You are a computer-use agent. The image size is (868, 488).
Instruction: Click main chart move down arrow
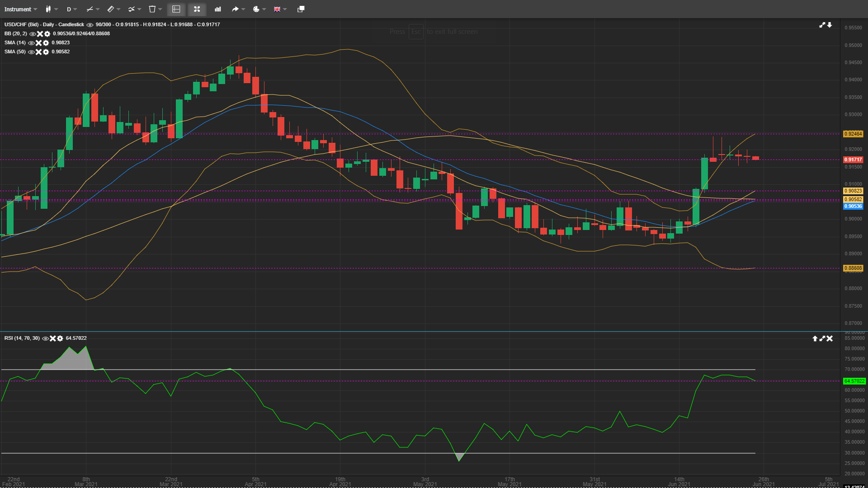(x=830, y=25)
